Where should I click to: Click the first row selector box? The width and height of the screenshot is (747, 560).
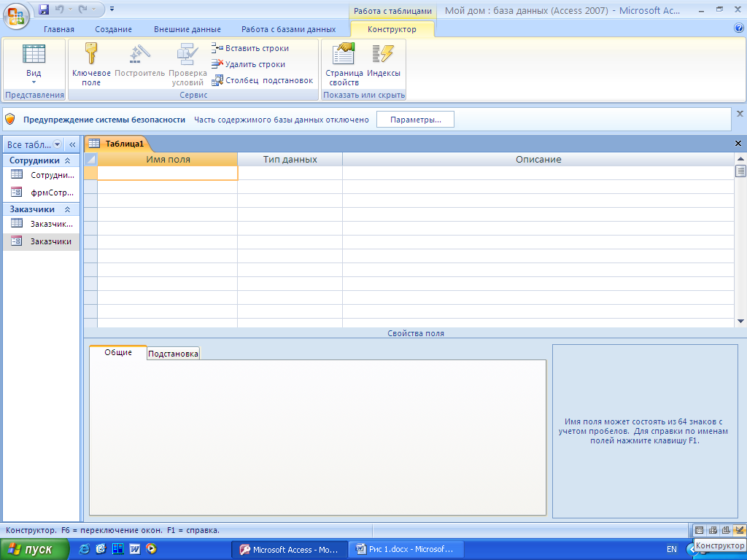pos(90,174)
